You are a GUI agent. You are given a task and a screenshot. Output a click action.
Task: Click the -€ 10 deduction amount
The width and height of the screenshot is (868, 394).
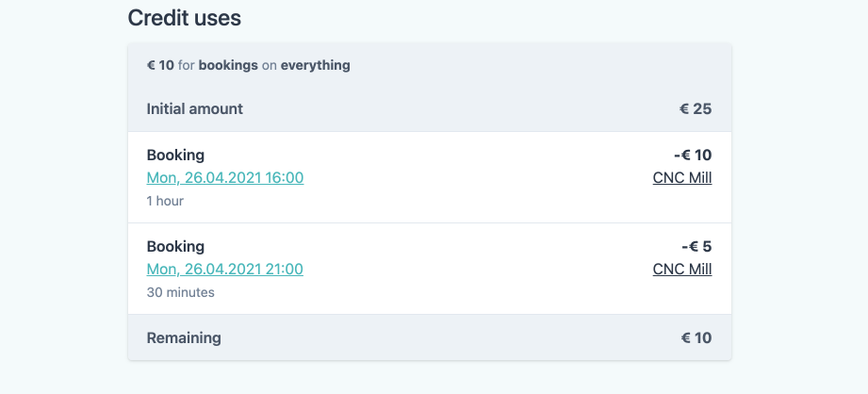(693, 155)
